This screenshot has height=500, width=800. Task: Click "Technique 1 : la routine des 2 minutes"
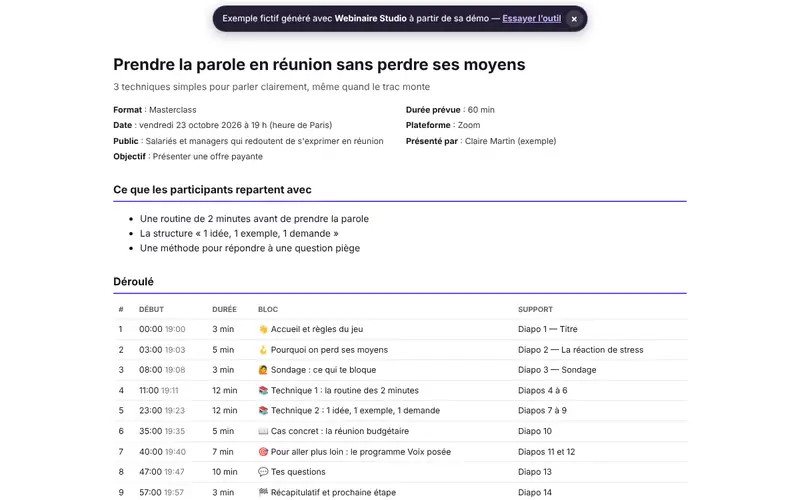(345, 390)
